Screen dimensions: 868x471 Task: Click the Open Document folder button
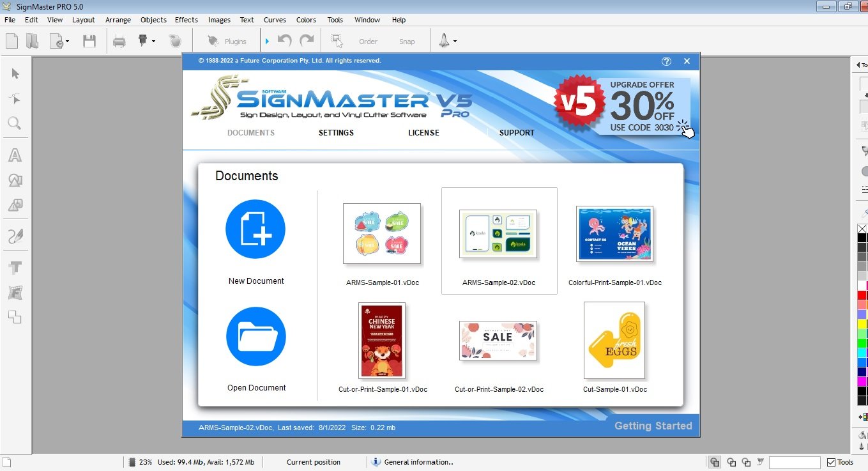coord(255,336)
